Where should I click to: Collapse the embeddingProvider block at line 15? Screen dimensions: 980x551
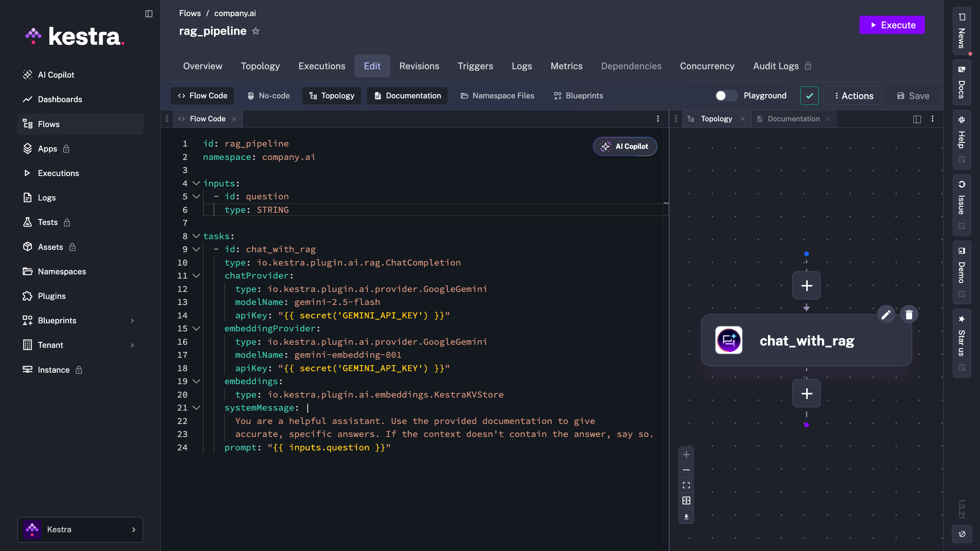(196, 328)
